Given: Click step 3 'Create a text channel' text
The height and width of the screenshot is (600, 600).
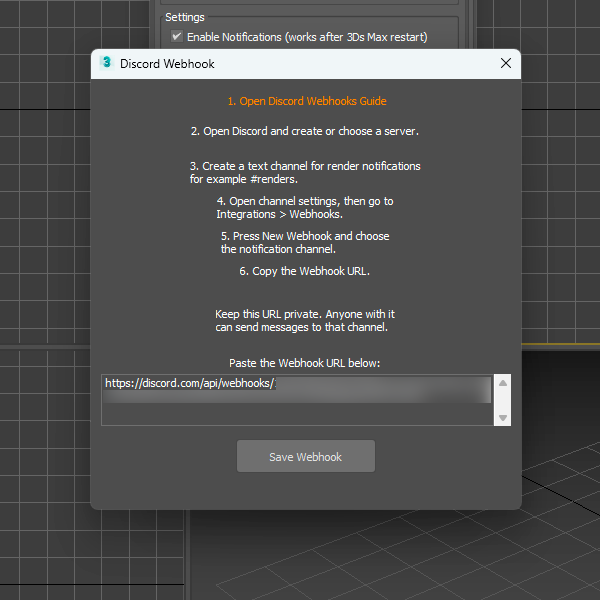Looking at the screenshot, I should [x=305, y=173].
